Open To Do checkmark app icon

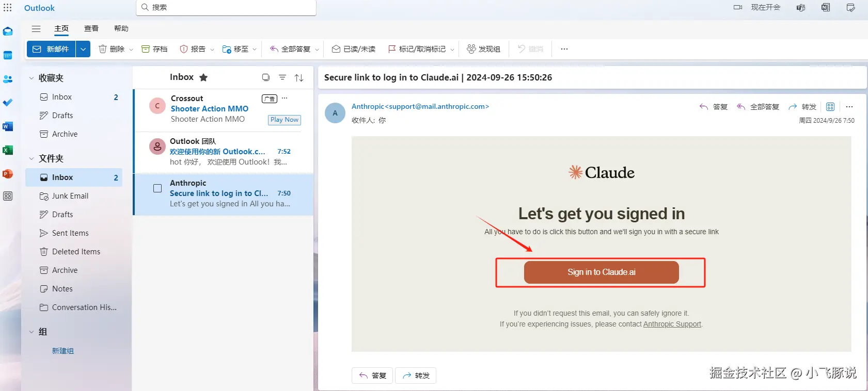pos(8,103)
